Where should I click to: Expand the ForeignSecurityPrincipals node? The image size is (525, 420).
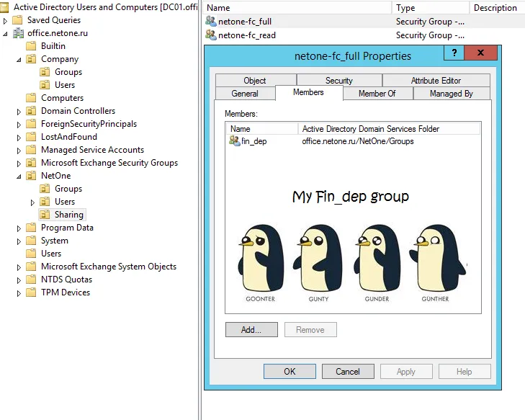click(x=19, y=125)
